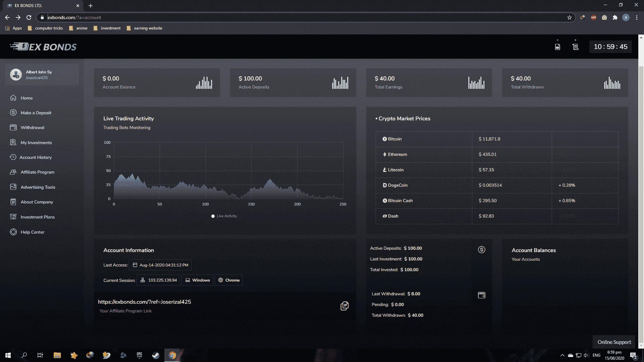Click the Chrome session badge
Viewport: 644px width, 362px height.
229,280
